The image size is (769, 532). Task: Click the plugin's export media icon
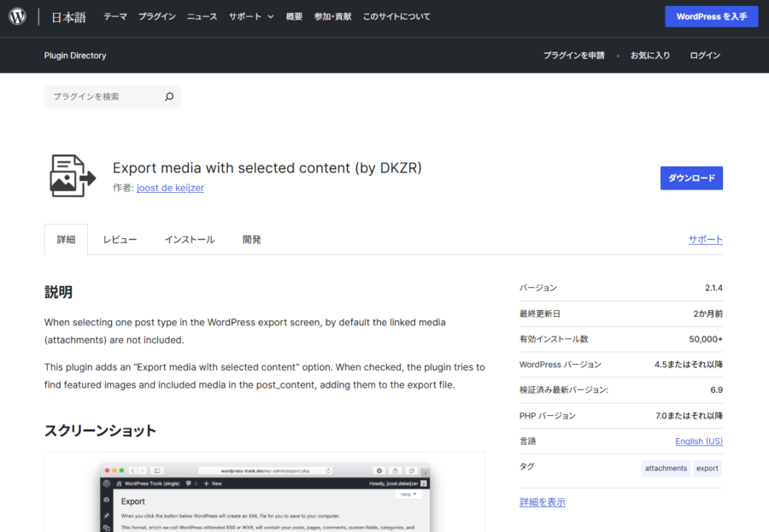pyautogui.click(x=71, y=177)
